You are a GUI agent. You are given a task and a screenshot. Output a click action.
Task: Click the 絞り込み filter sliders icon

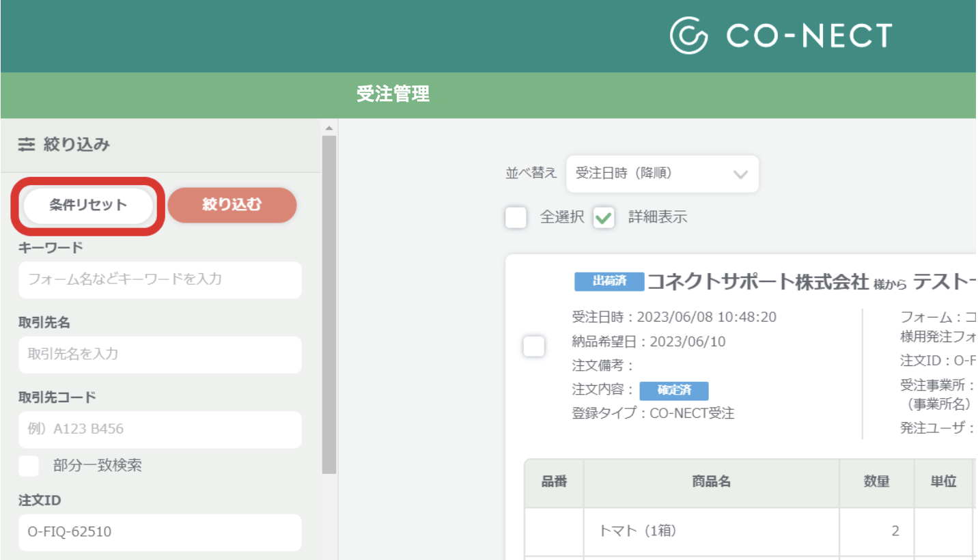[x=26, y=145]
